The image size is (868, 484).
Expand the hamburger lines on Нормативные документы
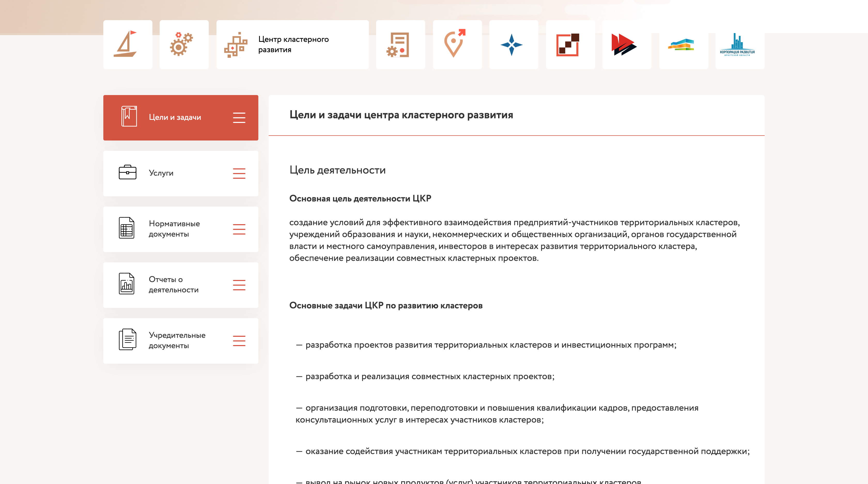tap(239, 229)
